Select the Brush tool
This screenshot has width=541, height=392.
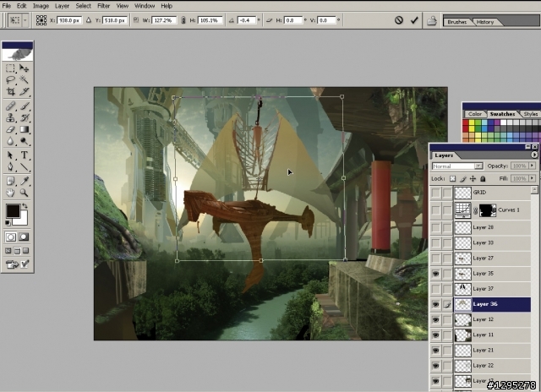[24, 106]
